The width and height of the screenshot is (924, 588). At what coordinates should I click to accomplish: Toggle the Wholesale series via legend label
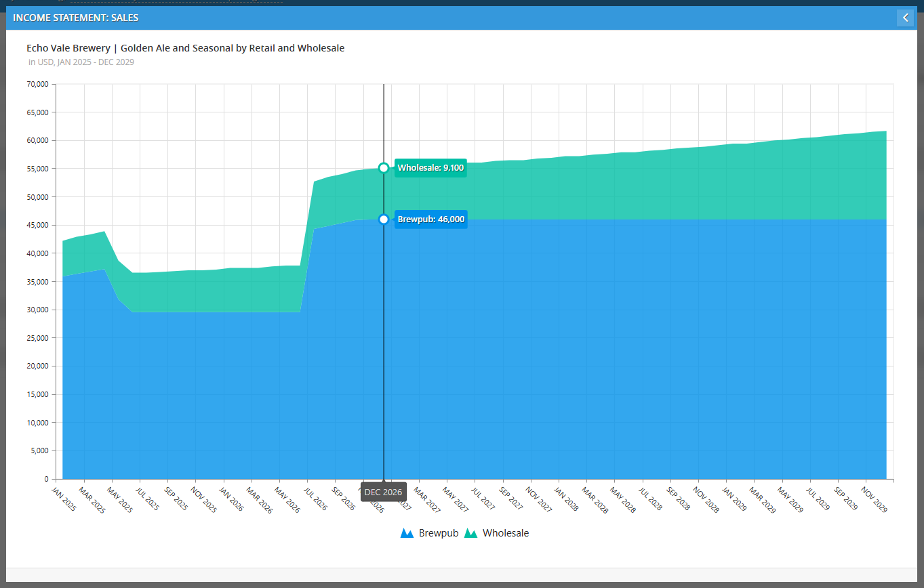[505, 533]
